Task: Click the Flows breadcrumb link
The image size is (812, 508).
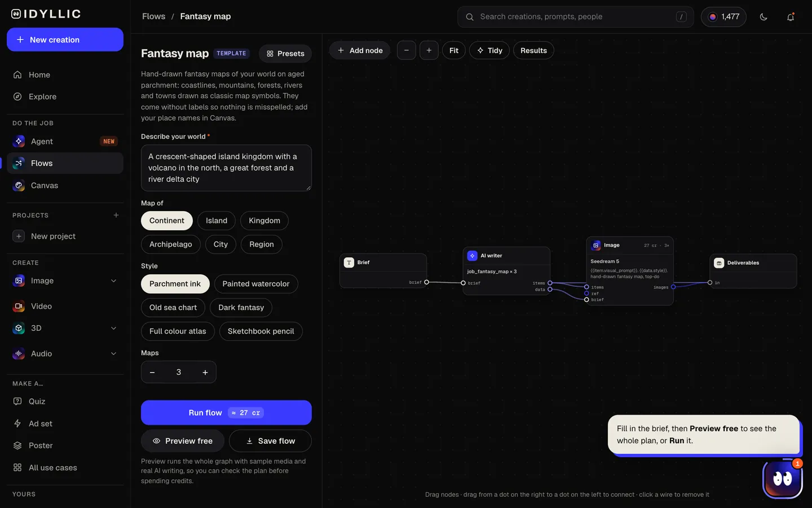Action: click(154, 16)
